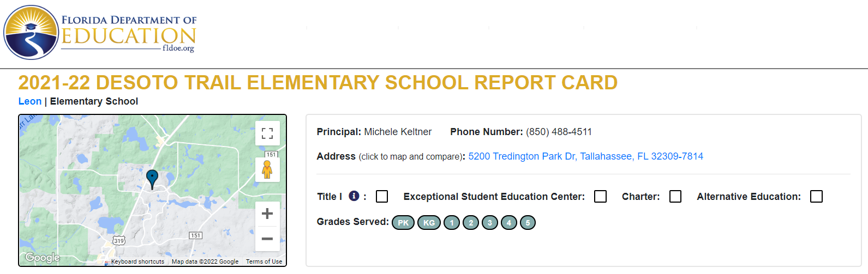
Task: Enable the Charter checkbox
Action: click(x=675, y=197)
